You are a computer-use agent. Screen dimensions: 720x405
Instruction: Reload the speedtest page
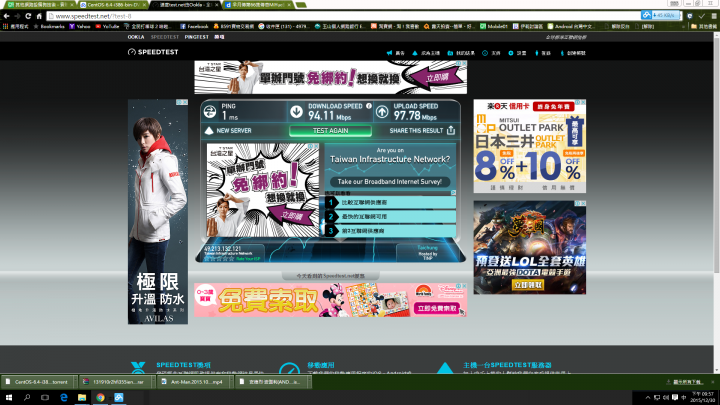(28, 16)
